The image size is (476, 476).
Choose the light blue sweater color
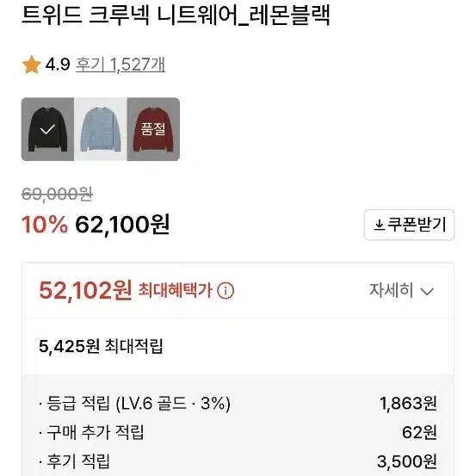tap(101, 129)
